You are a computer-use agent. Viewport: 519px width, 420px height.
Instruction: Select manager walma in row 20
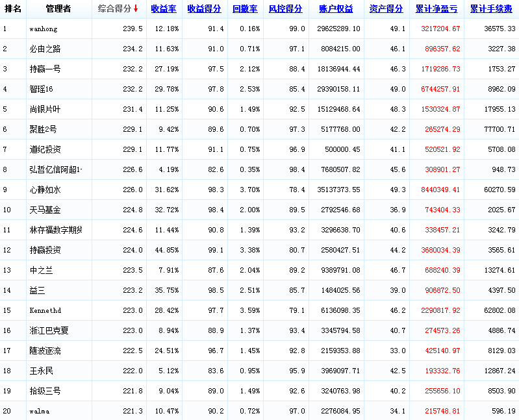coord(40,411)
